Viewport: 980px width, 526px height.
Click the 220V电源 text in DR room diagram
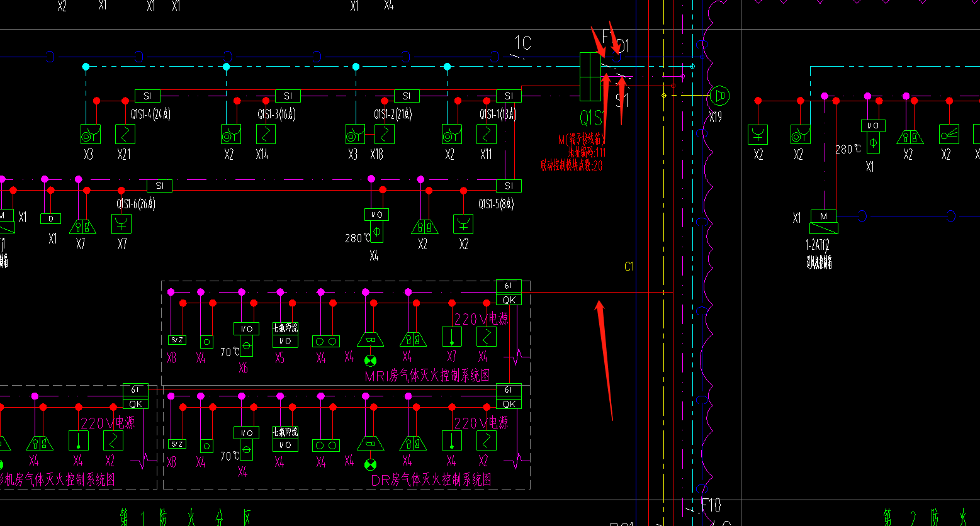[x=482, y=423]
